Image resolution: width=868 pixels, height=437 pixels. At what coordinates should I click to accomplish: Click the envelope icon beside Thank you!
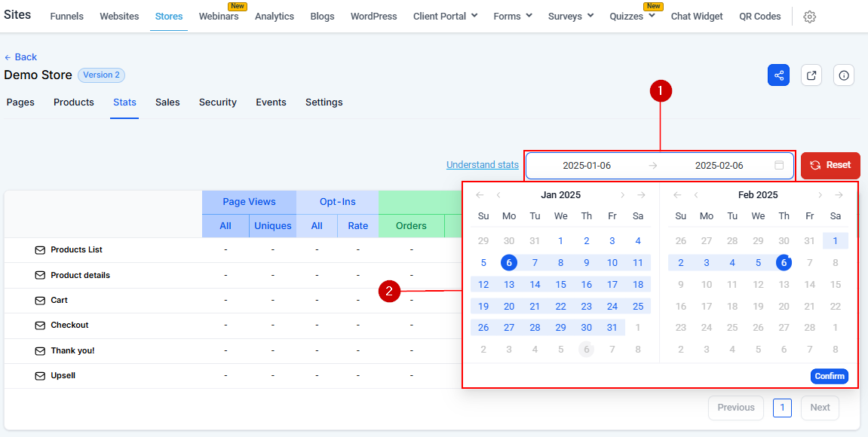(40, 350)
